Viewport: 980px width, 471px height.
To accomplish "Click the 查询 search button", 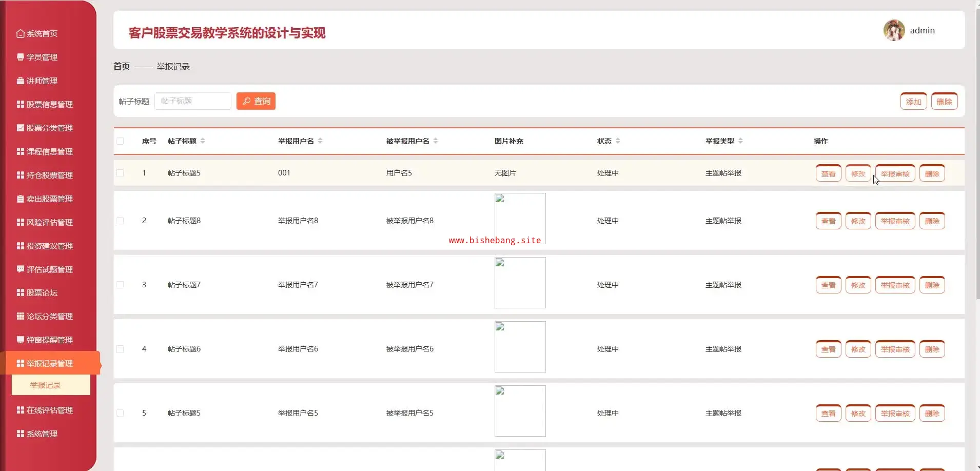I will (256, 101).
